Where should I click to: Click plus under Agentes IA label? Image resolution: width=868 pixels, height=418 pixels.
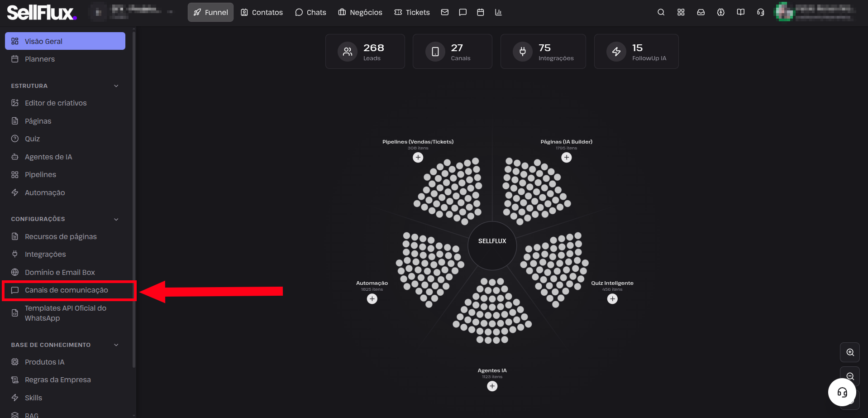[492, 386]
